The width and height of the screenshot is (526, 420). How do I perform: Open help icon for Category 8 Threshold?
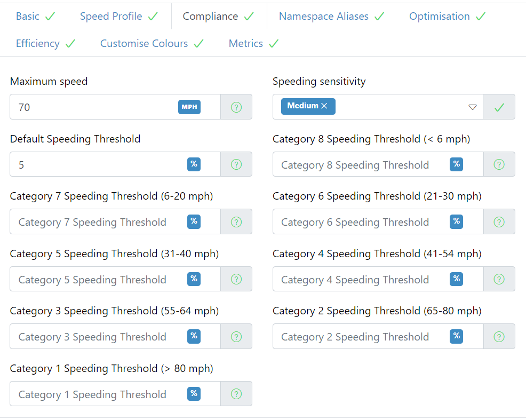point(499,164)
